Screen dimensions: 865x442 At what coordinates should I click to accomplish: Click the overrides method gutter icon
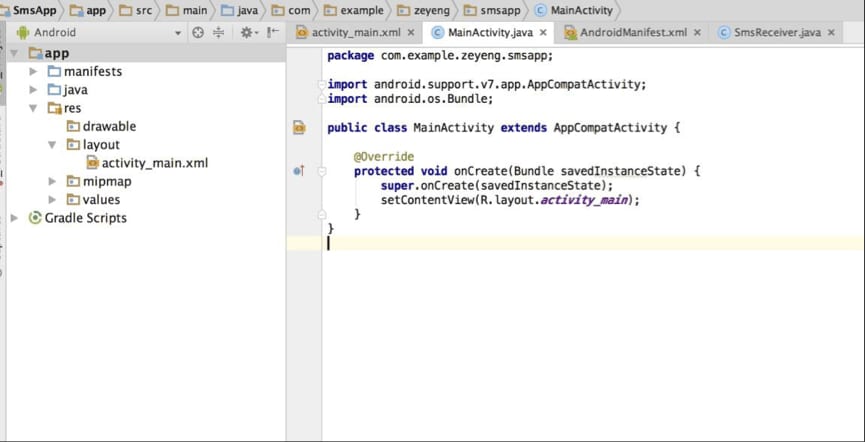tap(299, 171)
